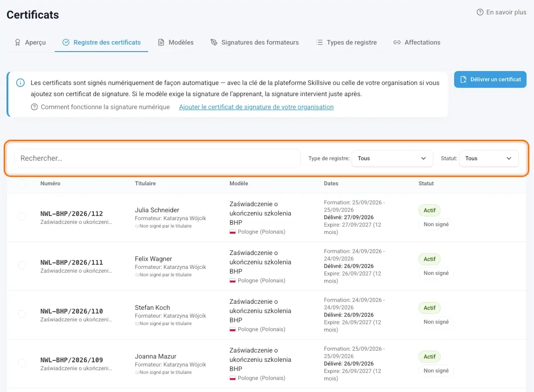
Task: Check the box for certificate NWL-BHP/2026/109
Action: point(22,363)
